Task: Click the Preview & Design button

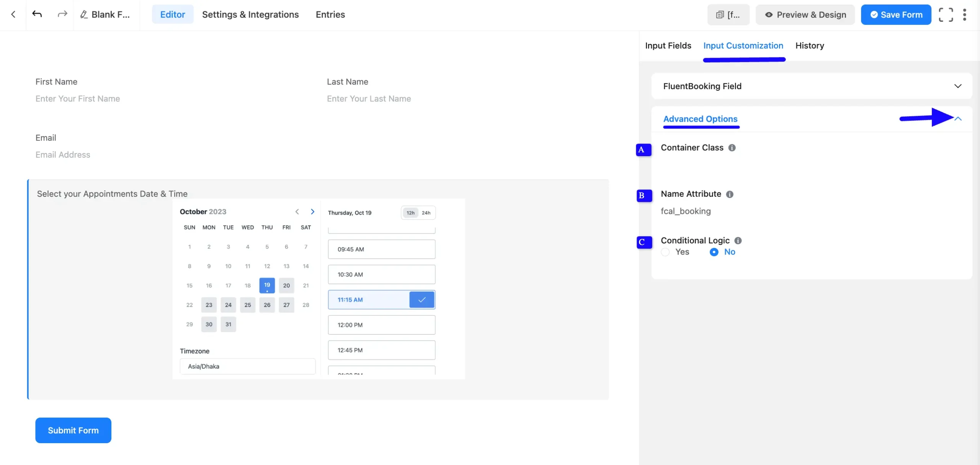Action: 805,15
